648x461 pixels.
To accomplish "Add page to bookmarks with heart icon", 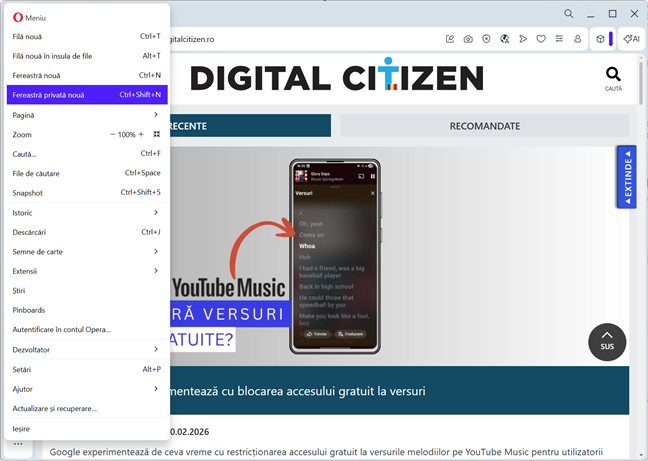I will (541, 39).
